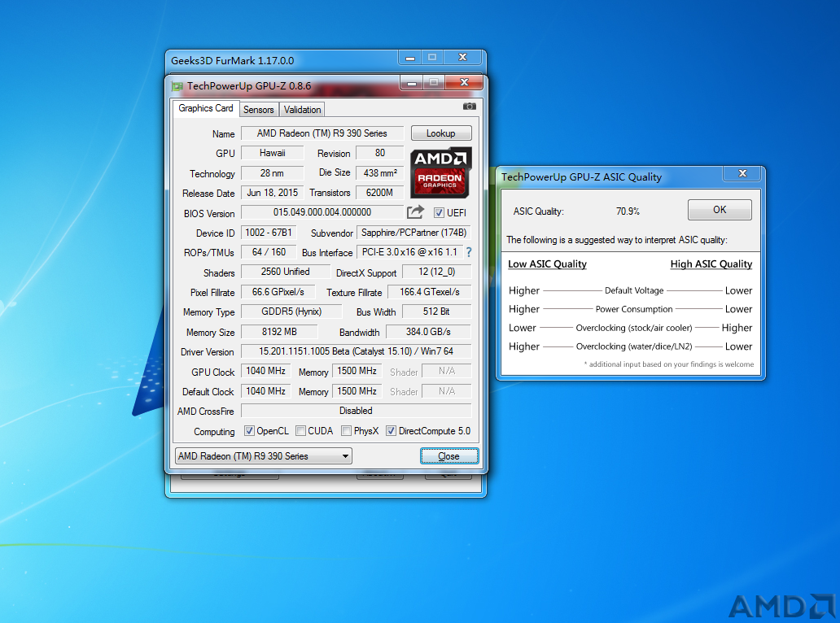Viewport: 840px width, 623px height.
Task: Click the Lookup button
Action: pos(441,133)
